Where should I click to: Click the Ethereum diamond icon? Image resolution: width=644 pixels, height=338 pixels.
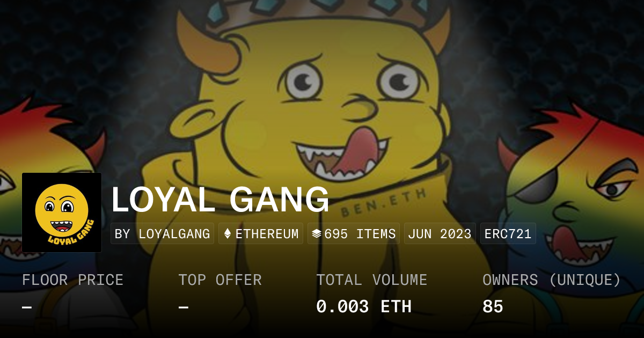pos(228,234)
